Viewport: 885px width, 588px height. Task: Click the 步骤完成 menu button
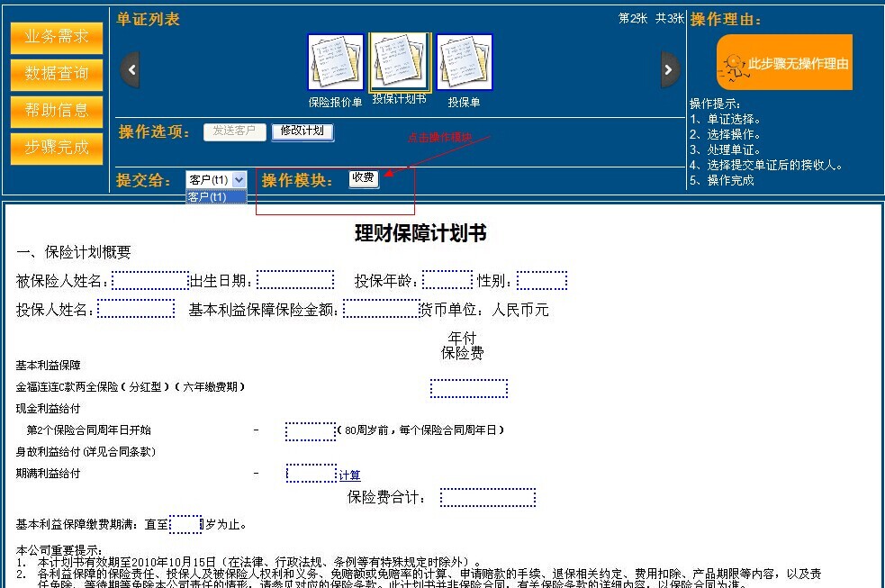[x=57, y=148]
